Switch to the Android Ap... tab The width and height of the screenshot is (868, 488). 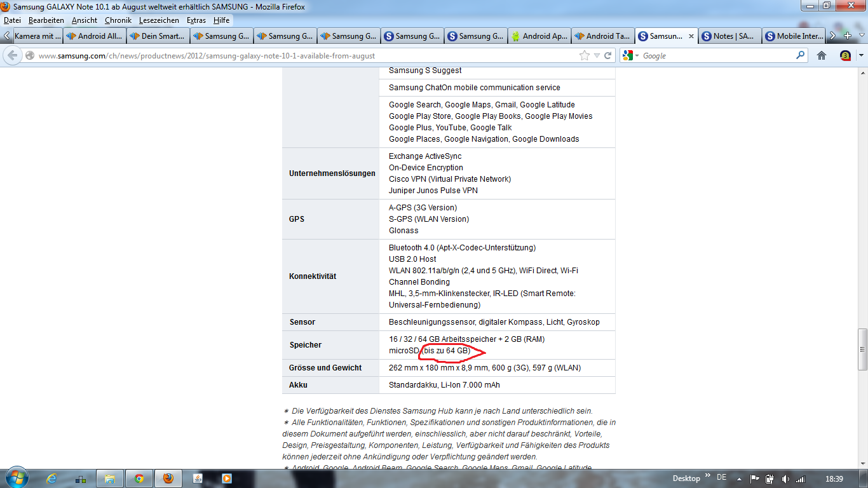(x=539, y=36)
